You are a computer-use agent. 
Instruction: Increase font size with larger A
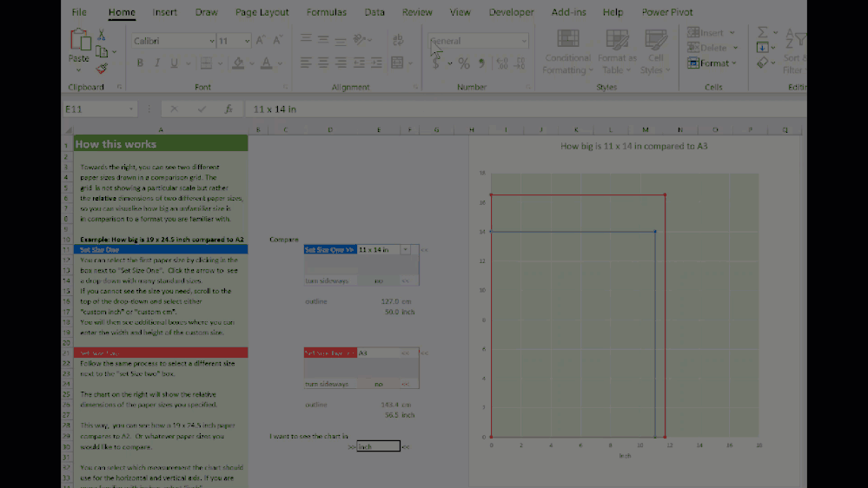tap(260, 40)
